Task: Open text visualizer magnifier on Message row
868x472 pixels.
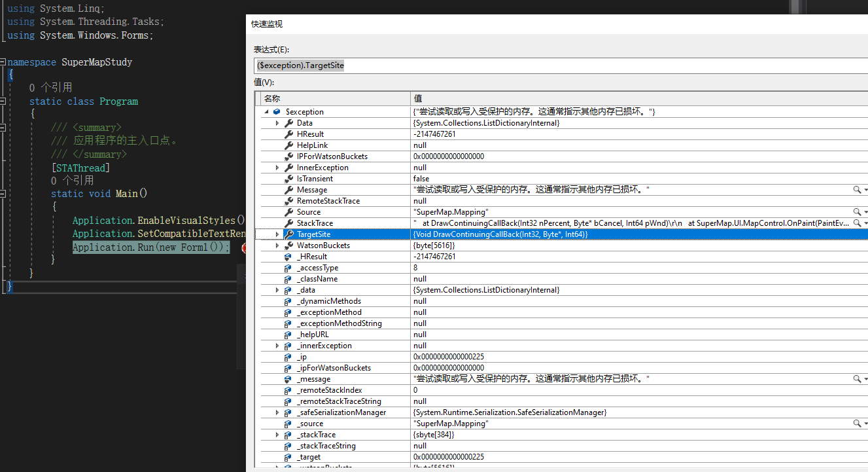Action: point(857,190)
